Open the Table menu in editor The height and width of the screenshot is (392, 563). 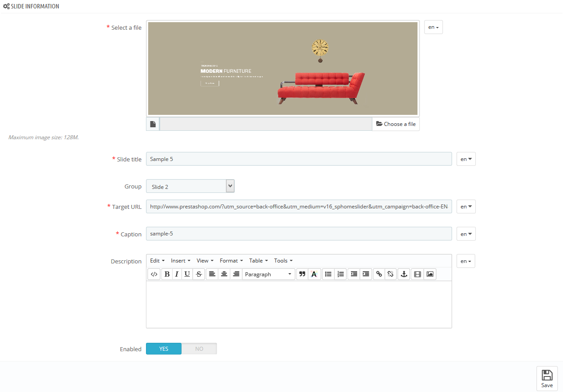259,260
